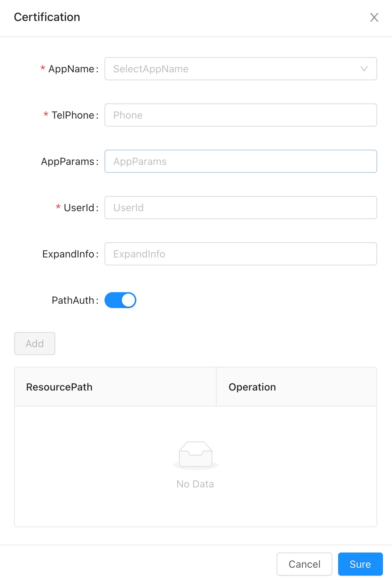
Task: Focus the Phone input field
Action: 240,115
